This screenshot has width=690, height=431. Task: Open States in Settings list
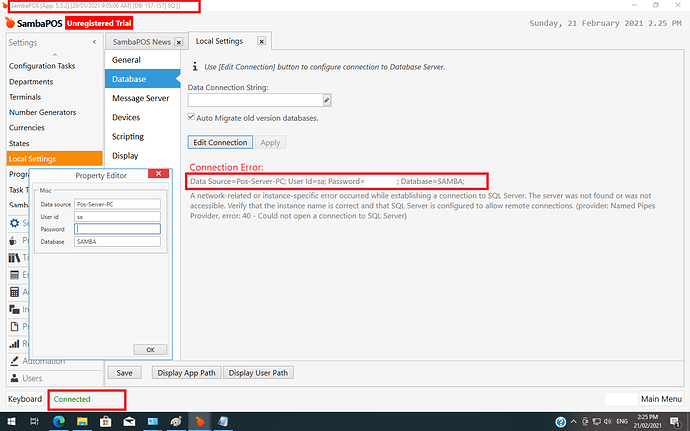[19, 144]
